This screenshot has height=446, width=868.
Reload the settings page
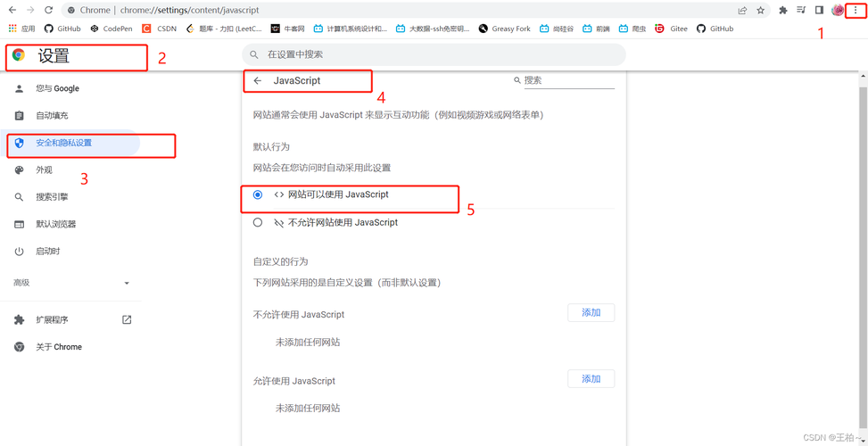[49, 10]
